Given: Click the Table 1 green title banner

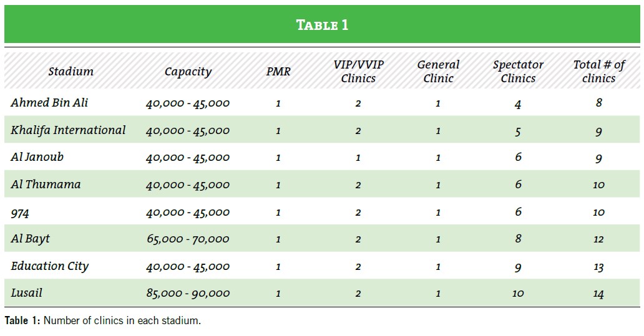Looking at the screenshot, I should (322, 25).
